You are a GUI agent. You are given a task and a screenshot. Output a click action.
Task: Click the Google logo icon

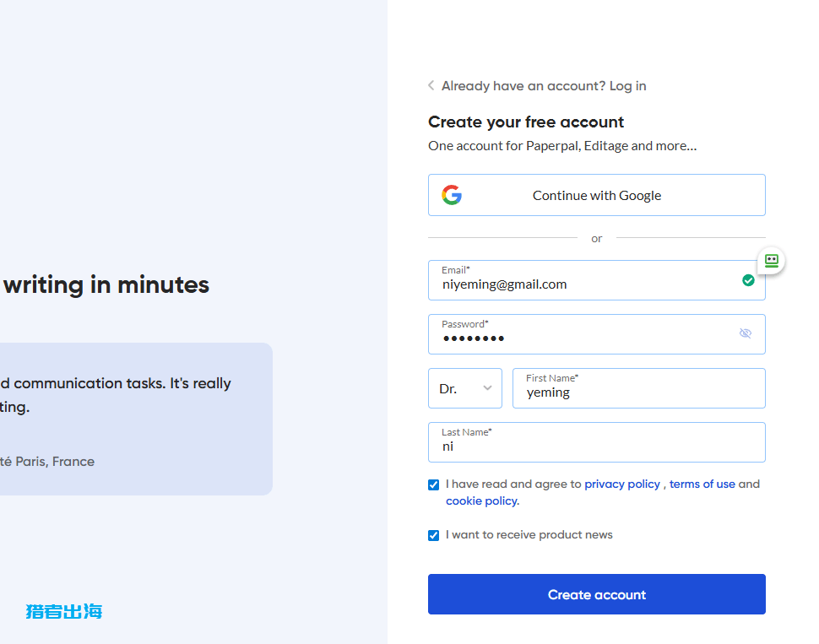click(452, 195)
